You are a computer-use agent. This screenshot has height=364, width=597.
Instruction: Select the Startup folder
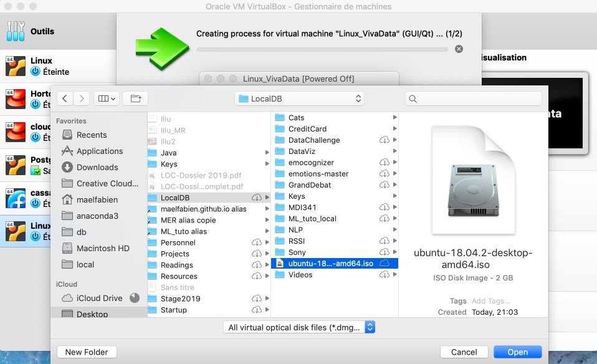(x=209, y=310)
